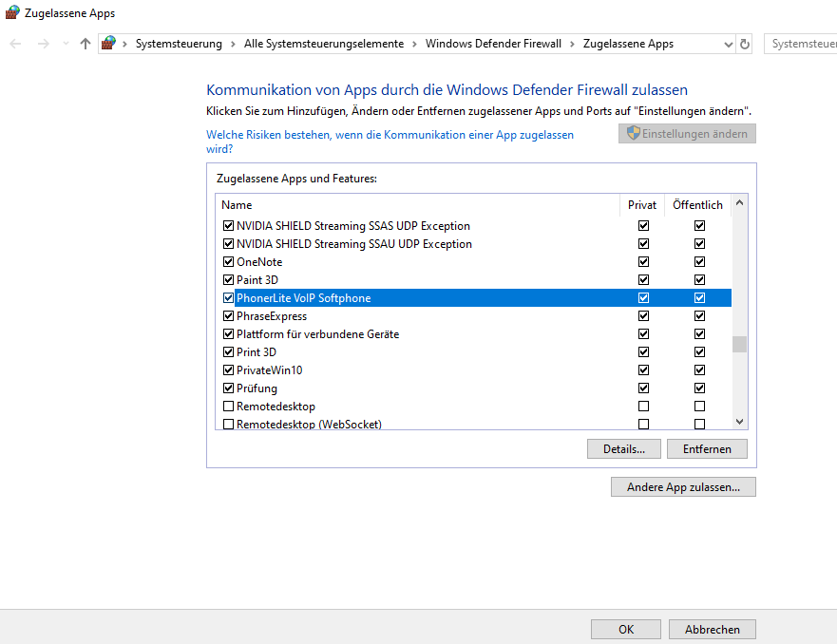The image size is (837, 644).
Task: Open recent locations dropdown arrow
Action: 66,44
